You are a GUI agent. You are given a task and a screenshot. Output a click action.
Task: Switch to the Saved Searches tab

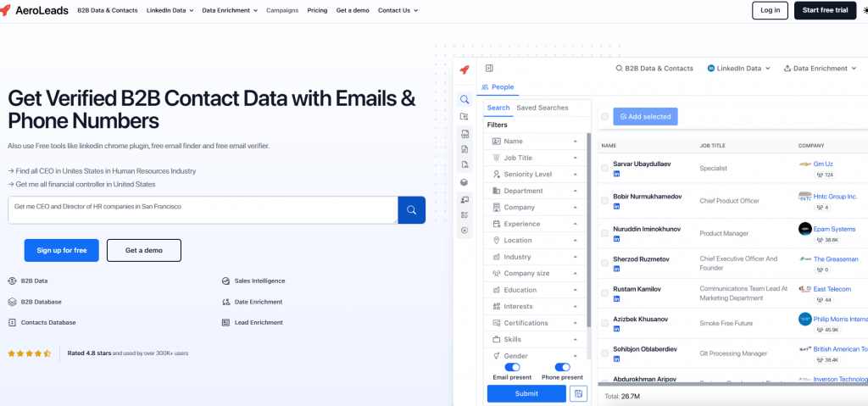(x=542, y=108)
